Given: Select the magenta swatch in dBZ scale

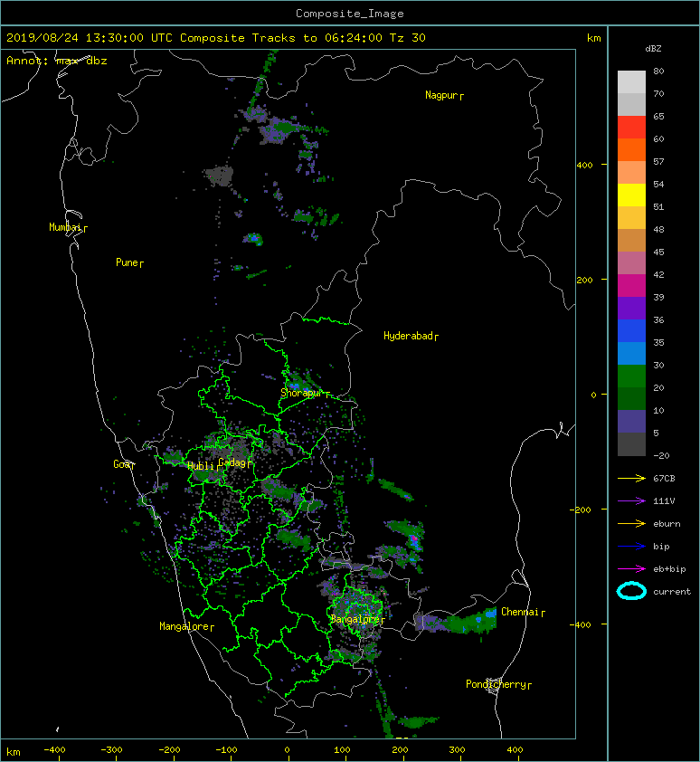Looking at the screenshot, I should coord(631,285).
